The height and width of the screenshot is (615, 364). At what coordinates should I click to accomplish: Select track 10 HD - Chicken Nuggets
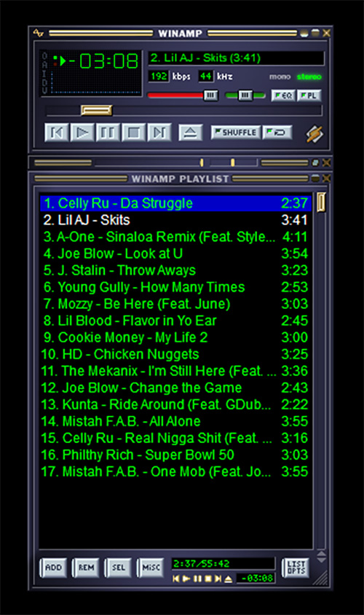point(176,354)
